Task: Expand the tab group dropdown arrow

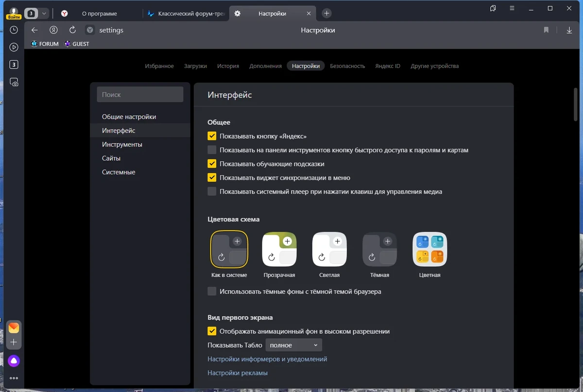Action: (x=44, y=14)
